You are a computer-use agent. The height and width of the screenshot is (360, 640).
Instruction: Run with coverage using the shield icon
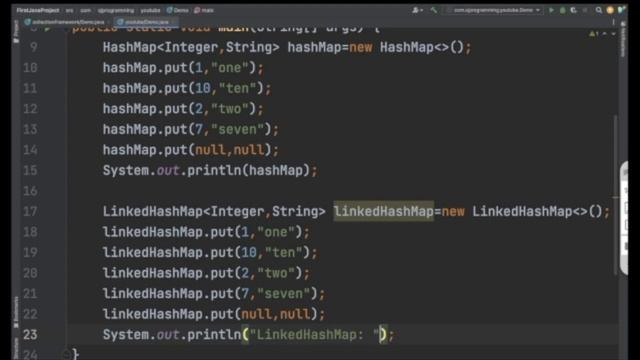click(x=573, y=10)
